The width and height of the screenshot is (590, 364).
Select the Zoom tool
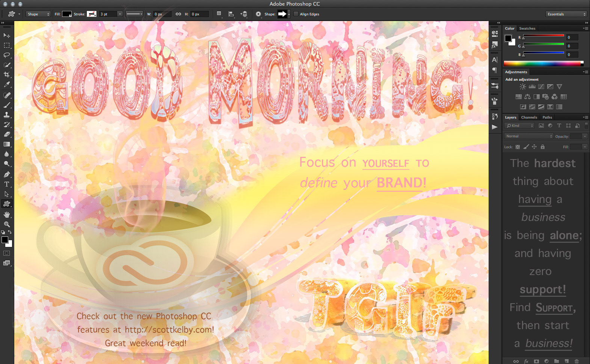7,224
